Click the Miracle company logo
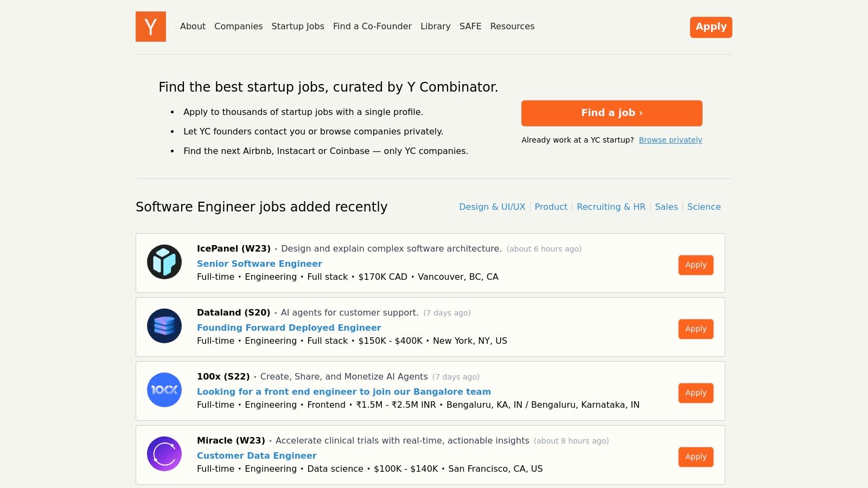The image size is (868, 488). click(x=164, y=453)
